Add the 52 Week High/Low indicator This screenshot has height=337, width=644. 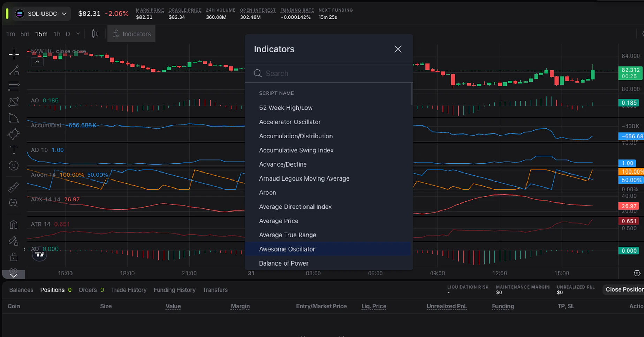328,108
